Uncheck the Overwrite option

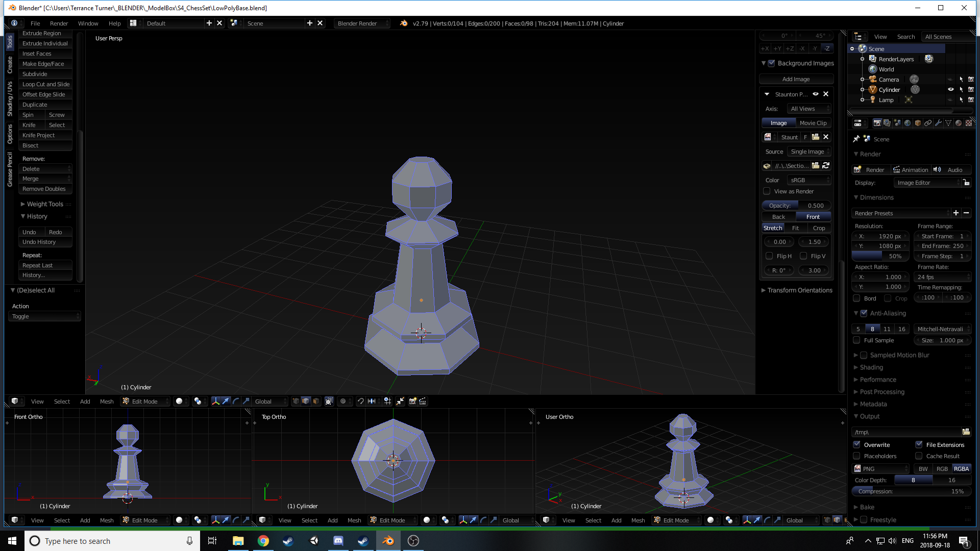[857, 445]
